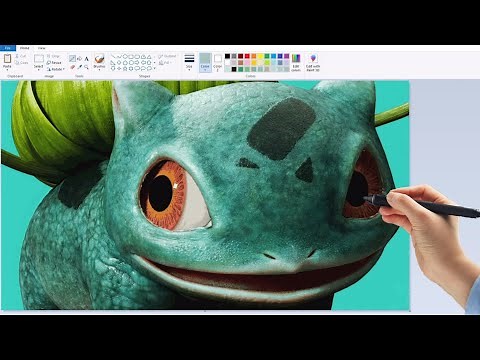Screen dimensions: 480x360
Task: Open Edit with Paint 3D
Action: click(x=313, y=62)
